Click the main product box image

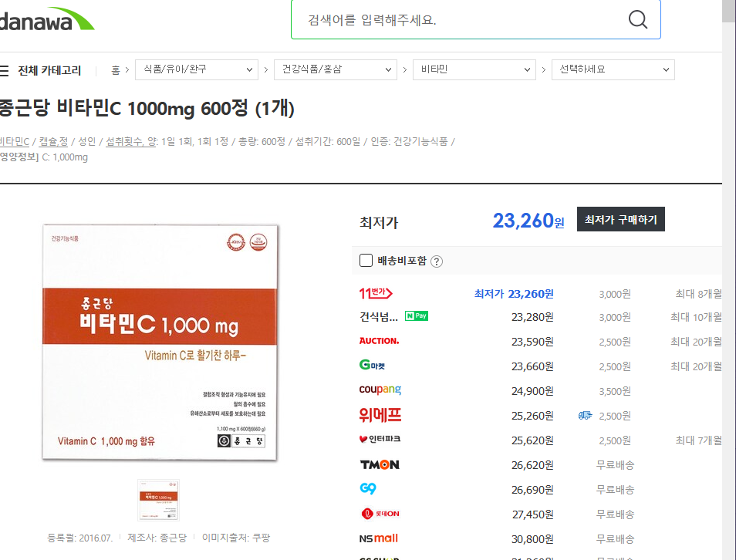160,342
